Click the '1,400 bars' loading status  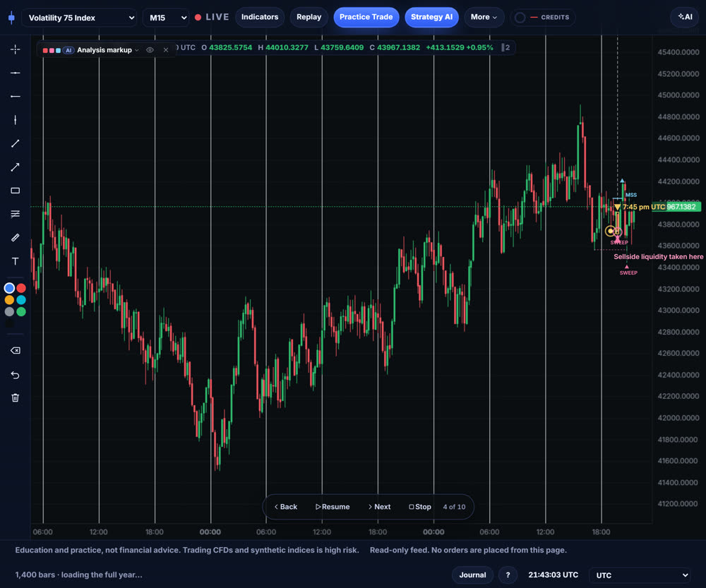(79, 575)
